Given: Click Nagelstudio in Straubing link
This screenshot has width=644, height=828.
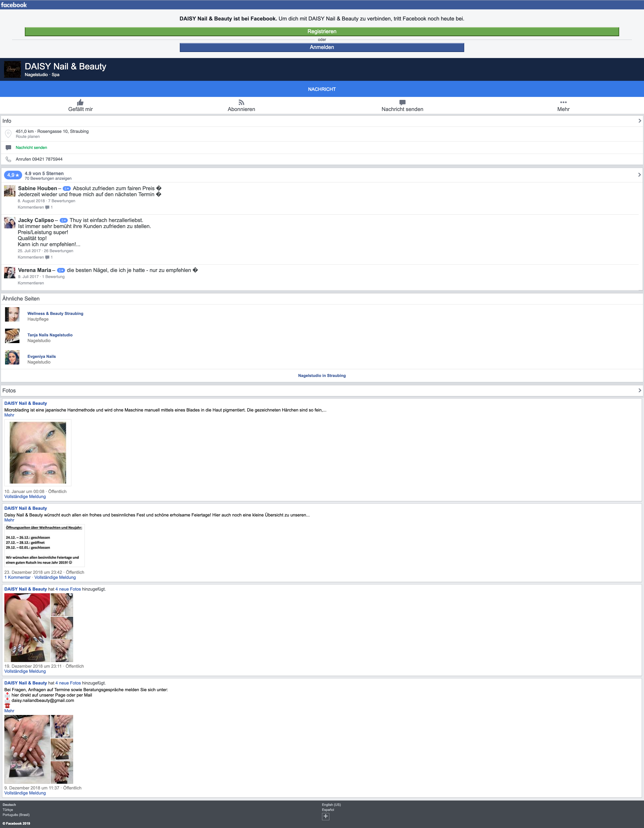Looking at the screenshot, I should [322, 376].
